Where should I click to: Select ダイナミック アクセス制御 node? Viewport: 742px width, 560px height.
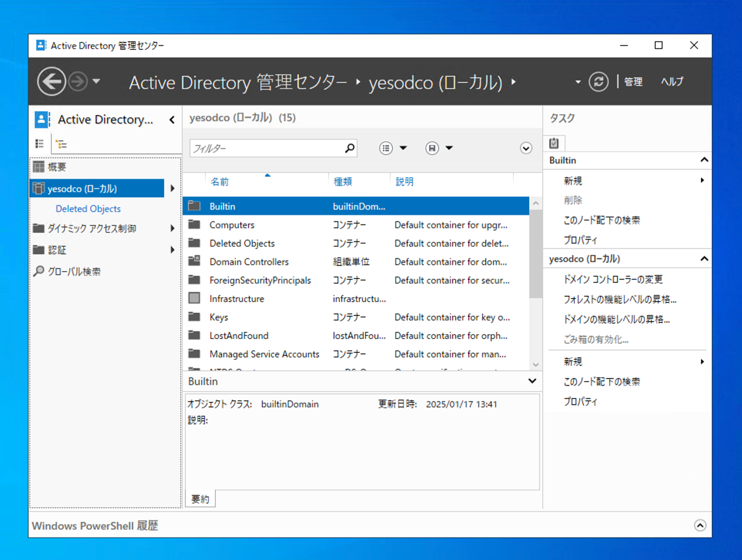[92, 228]
